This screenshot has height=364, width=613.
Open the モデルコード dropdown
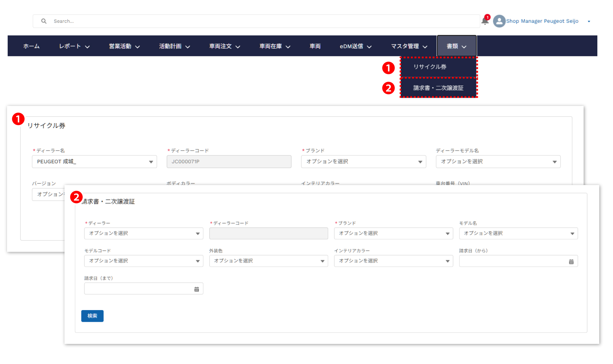pos(143,261)
